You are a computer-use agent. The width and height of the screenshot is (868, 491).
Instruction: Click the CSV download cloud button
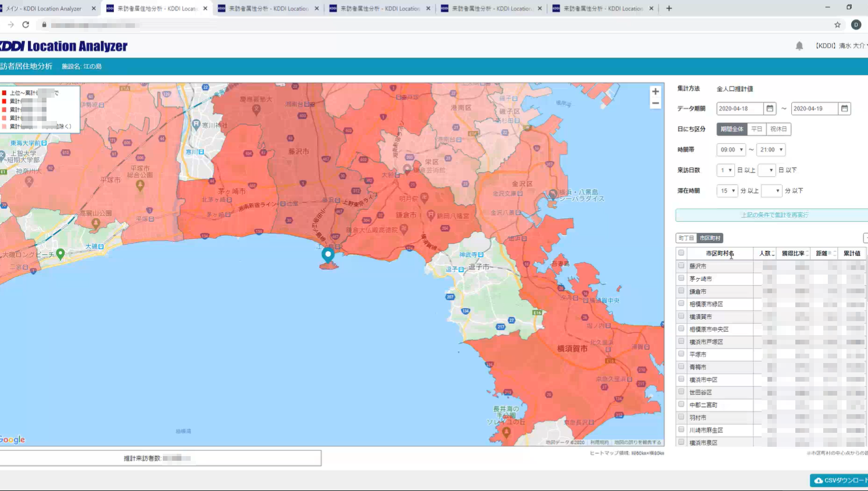[840, 481]
